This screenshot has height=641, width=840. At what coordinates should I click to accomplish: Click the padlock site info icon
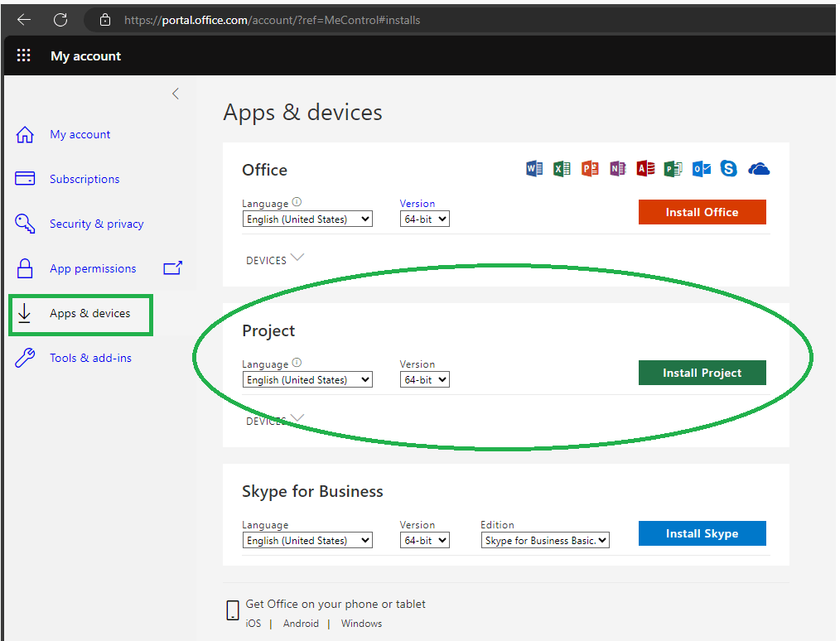(x=105, y=20)
